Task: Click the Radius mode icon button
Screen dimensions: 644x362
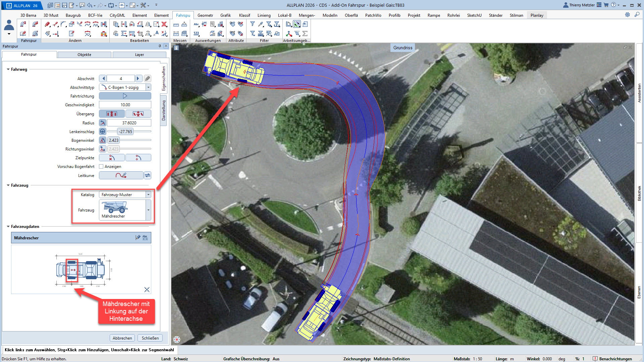Action: tap(103, 123)
